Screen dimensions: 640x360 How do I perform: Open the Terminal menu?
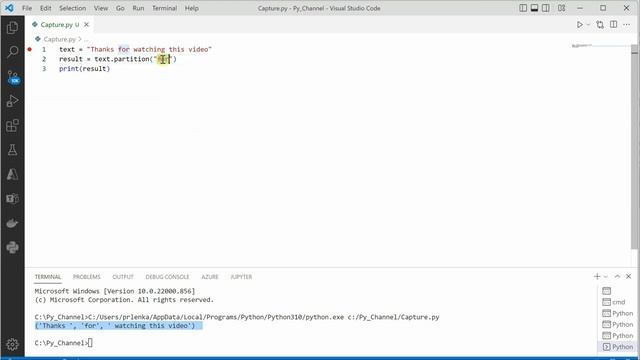164,8
